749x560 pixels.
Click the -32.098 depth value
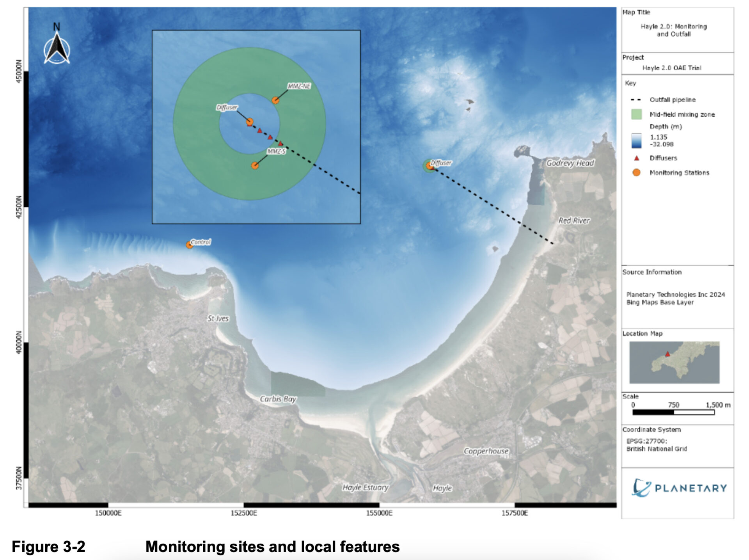662,144
